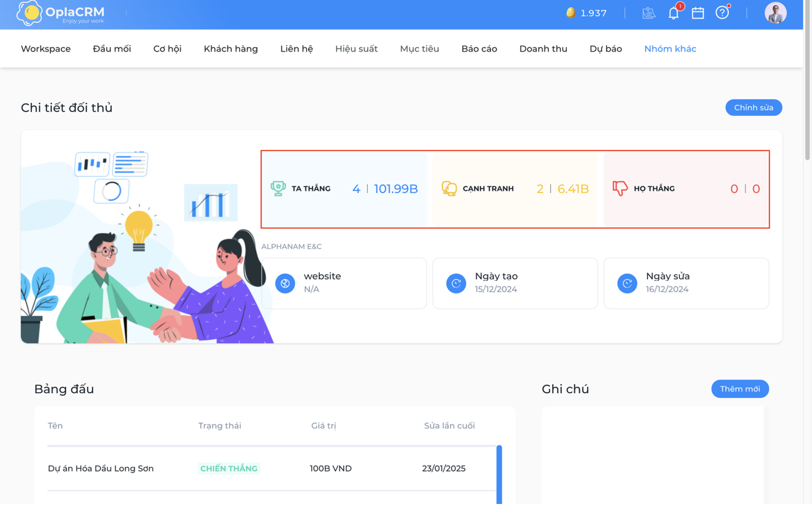Viewport: 812px width, 506px height.
Task: Click the Ngày sửa 16/12/2024 card
Action: pyautogui.click(x=686, y=283)
